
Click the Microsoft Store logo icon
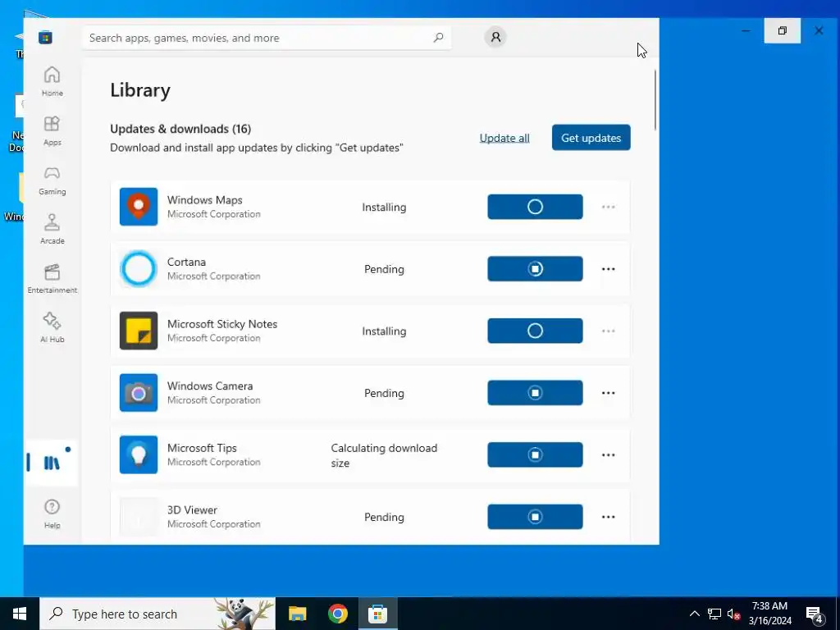[x=46, y=38]
